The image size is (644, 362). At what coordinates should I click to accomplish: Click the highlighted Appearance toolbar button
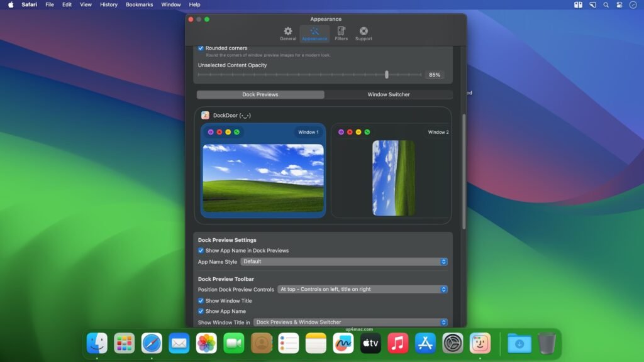coord(314,33)
